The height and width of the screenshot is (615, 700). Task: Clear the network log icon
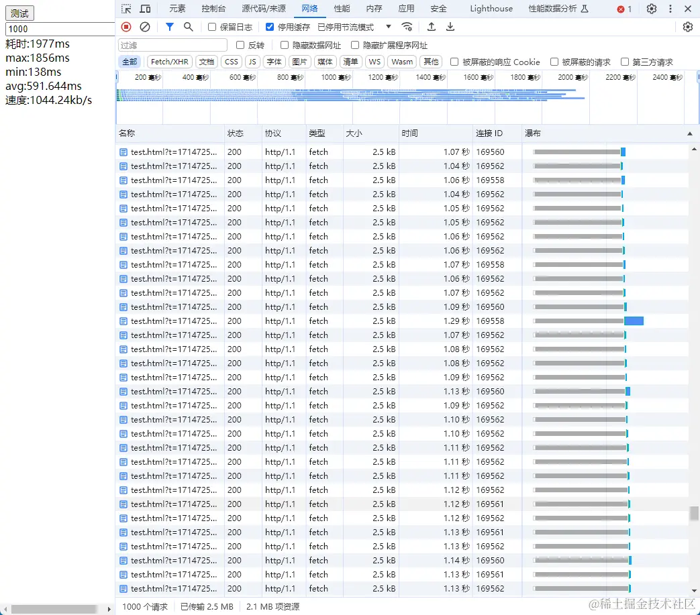coord(145,27)
